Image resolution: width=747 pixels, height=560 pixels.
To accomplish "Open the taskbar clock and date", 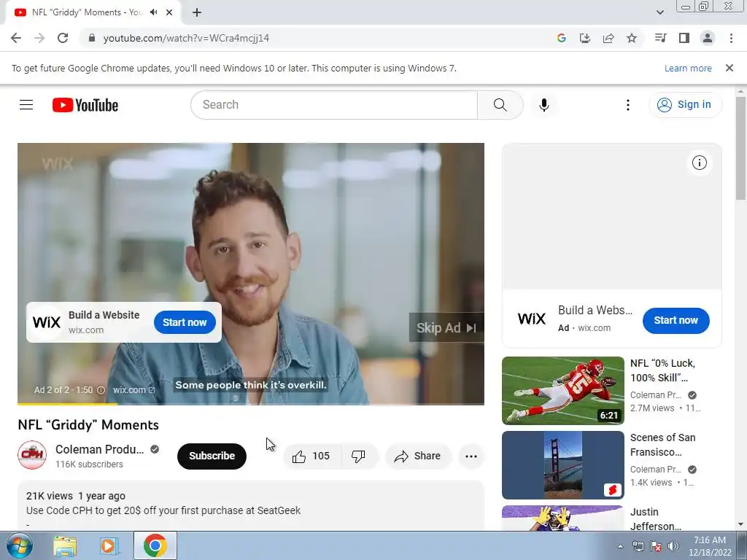I will pos(709,546).
